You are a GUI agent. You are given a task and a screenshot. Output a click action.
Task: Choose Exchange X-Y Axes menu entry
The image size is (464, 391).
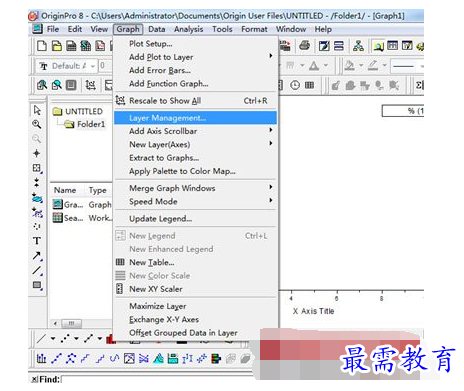[x=195, y=319]
